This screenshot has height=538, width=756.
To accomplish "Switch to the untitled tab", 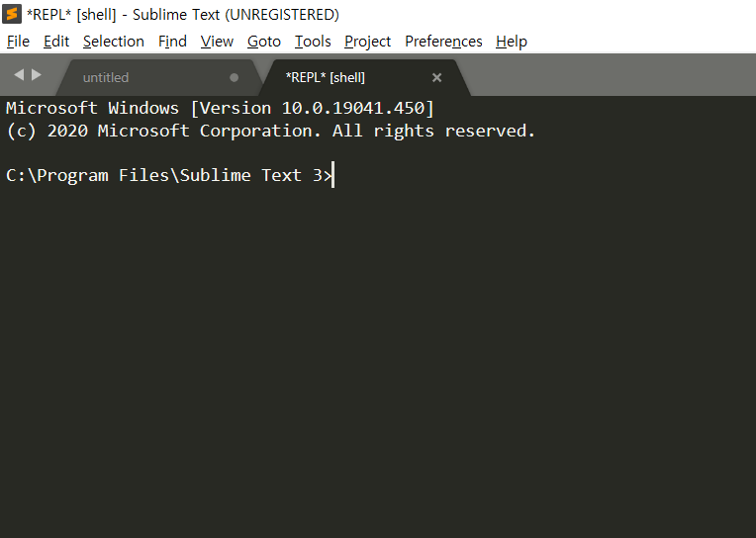I will pos(159,77).
